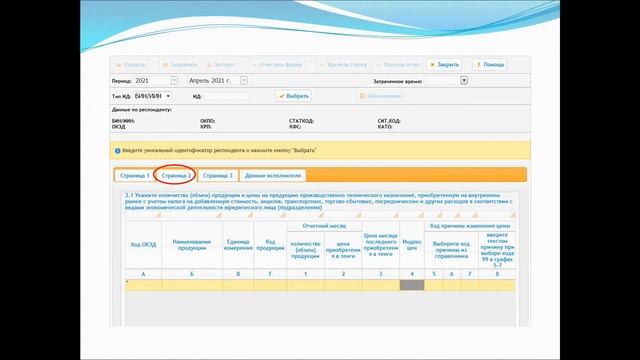Click the Код продукции column header
Viewport: 640px width, 360px height.
[270, 245]
